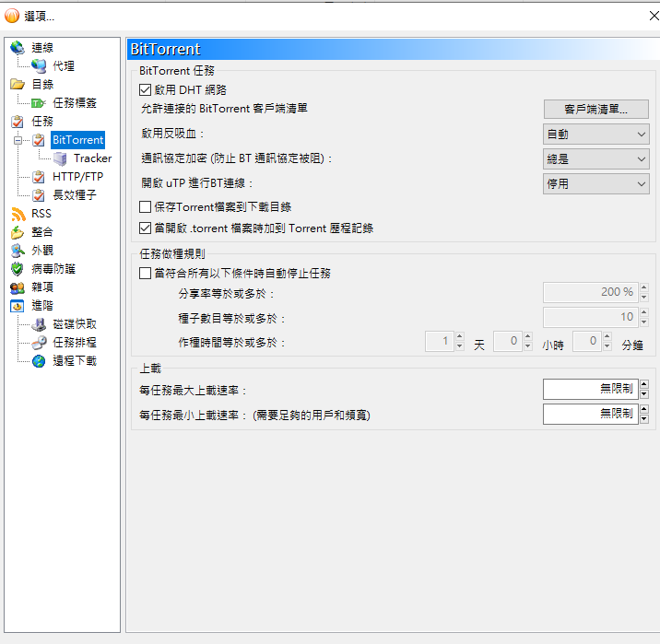660x644 pixels.
Task: Select 外觀 in the options tree
Action: pos(42,251)
